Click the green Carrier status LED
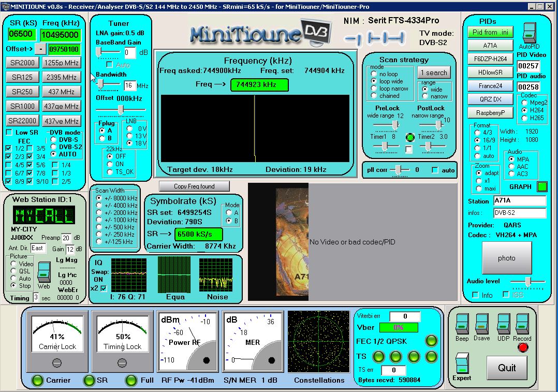The image size is (558, 392). [x=37, y=380]
